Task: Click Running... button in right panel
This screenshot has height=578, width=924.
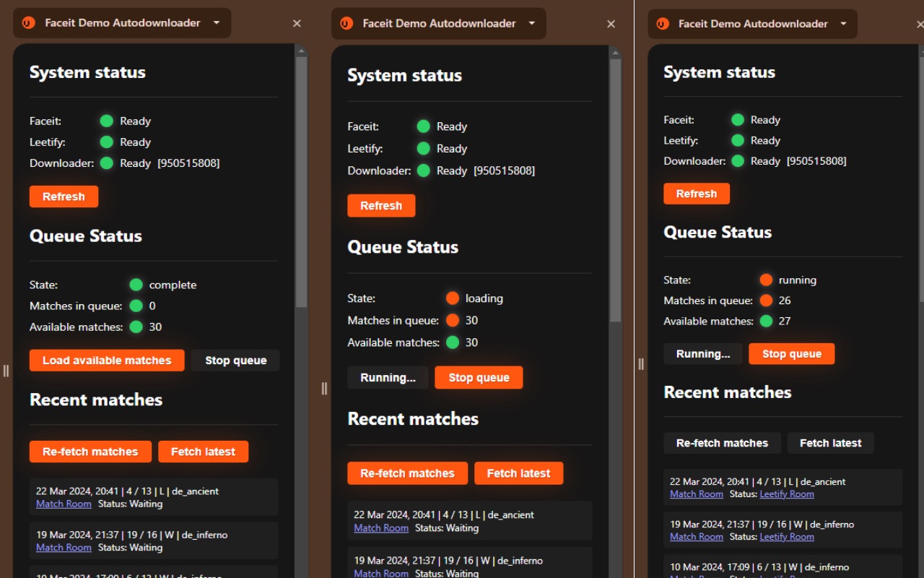Action: click(x=703, y=354)
